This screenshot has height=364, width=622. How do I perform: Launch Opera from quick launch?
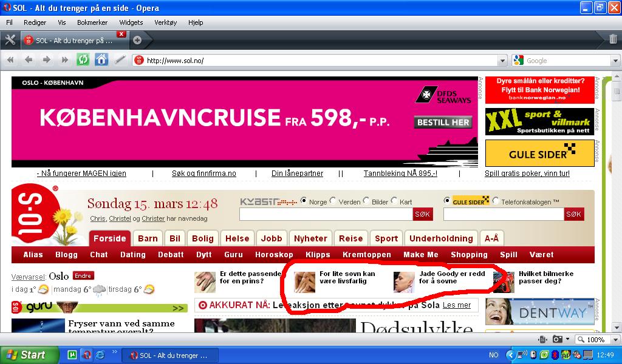[x=86, y=354]
